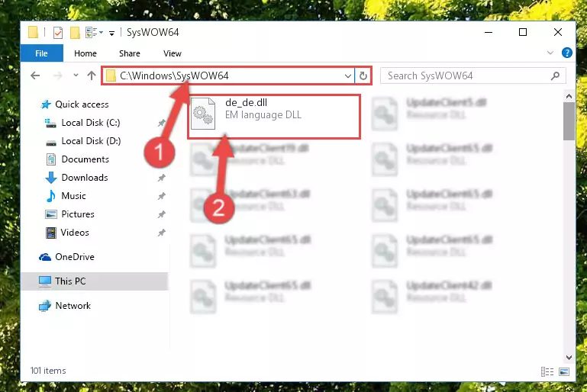Click the pin icon next to Pictures

click(161, 214)
